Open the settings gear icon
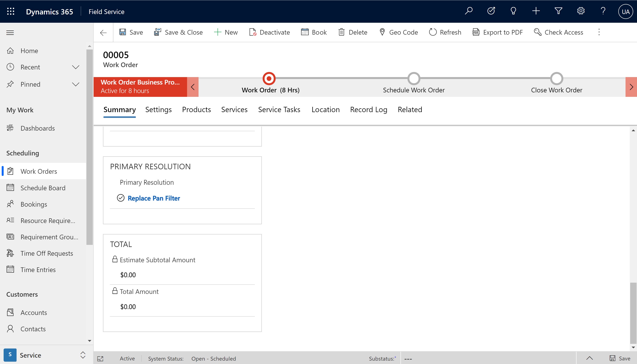Viewport: 637px width, 364px height. tap(581, 11)
